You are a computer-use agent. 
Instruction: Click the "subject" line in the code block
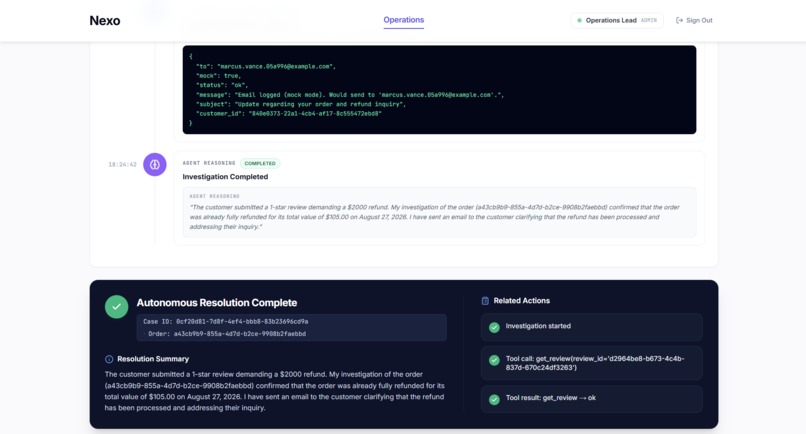tap(301, 104)
